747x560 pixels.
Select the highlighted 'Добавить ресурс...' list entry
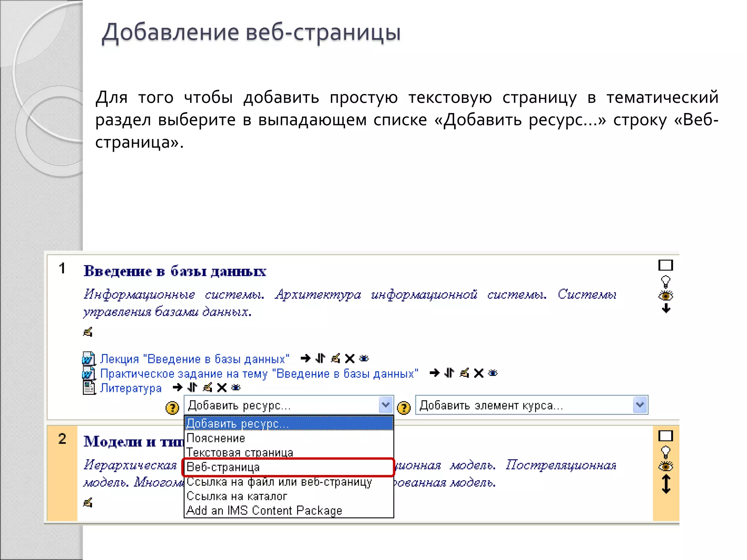click(x=289, y=424)
